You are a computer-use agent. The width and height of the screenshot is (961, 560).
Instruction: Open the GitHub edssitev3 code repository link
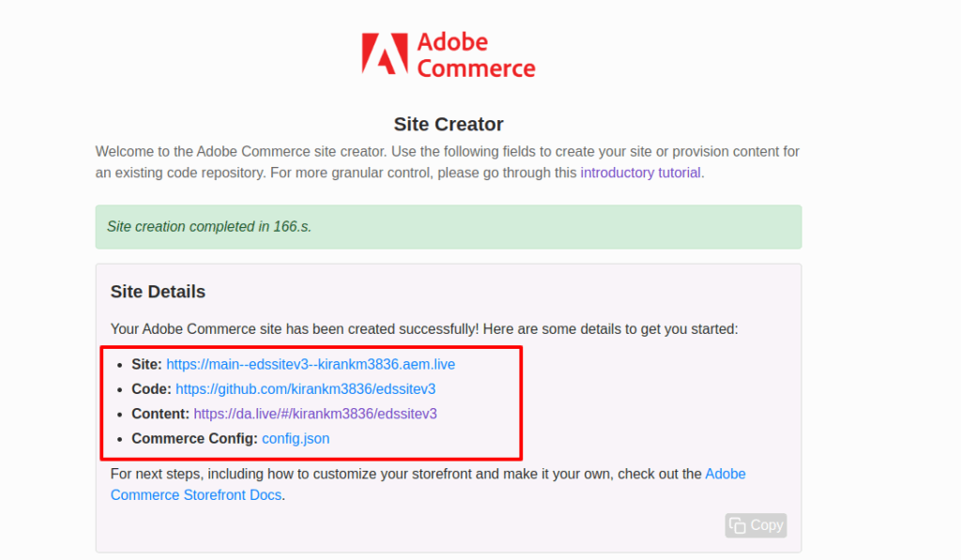coord(305,388)
